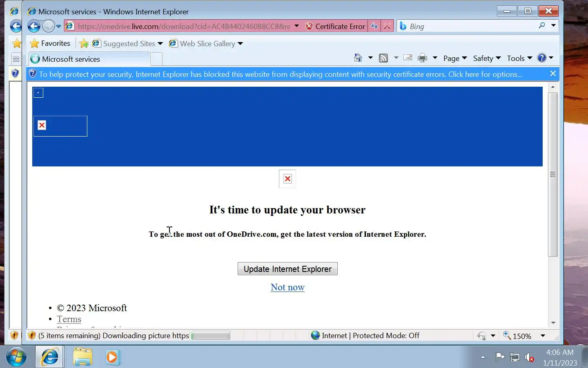
Task: Click Internet Protected Mode Off status zone
Action: 365,336
